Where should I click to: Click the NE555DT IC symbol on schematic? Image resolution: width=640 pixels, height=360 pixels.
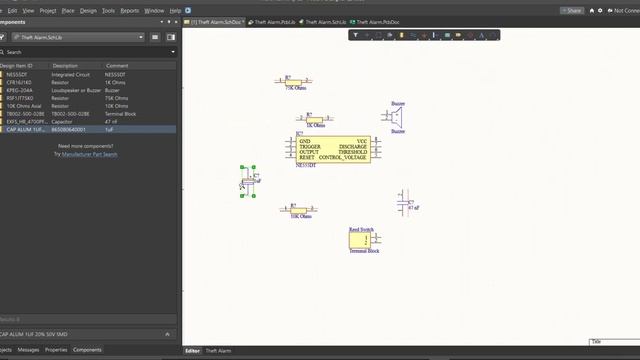(333, 150)
